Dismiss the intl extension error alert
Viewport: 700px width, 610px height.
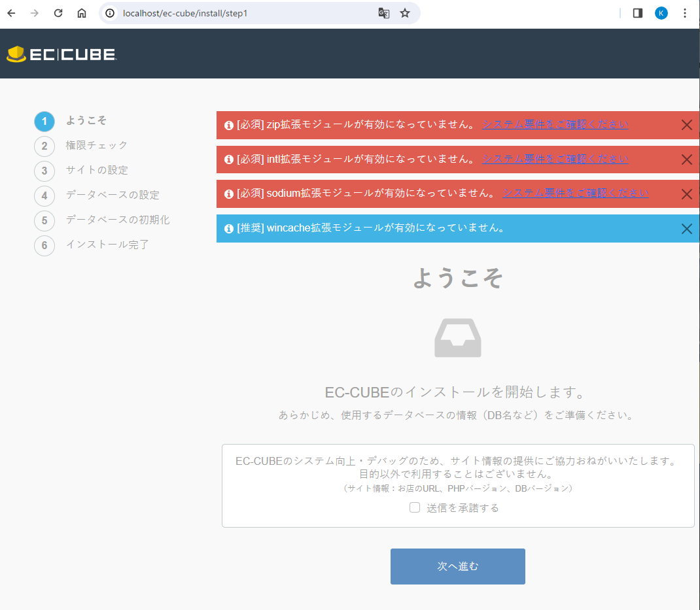click(686, 160)
